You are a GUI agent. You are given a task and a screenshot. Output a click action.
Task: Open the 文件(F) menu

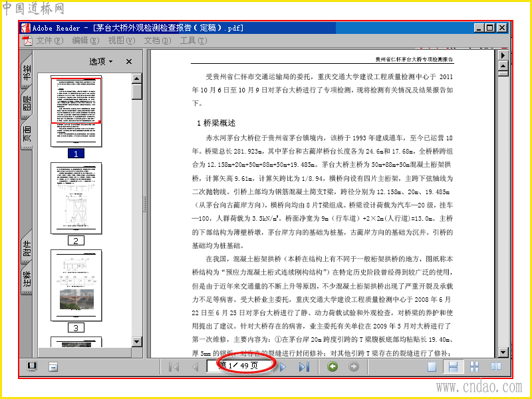(x=49, y=41)
